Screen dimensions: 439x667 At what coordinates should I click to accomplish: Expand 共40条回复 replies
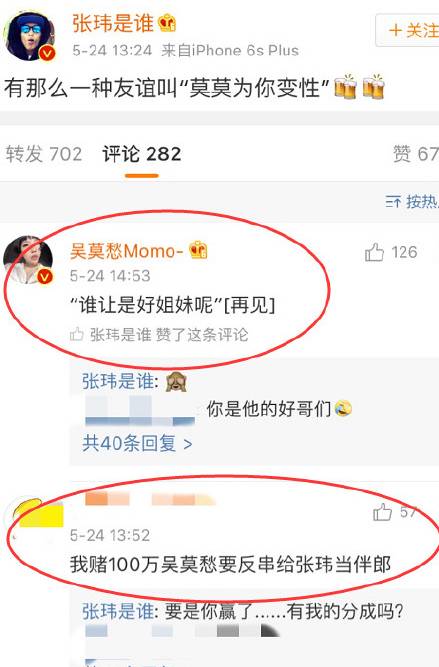(137, 443)
